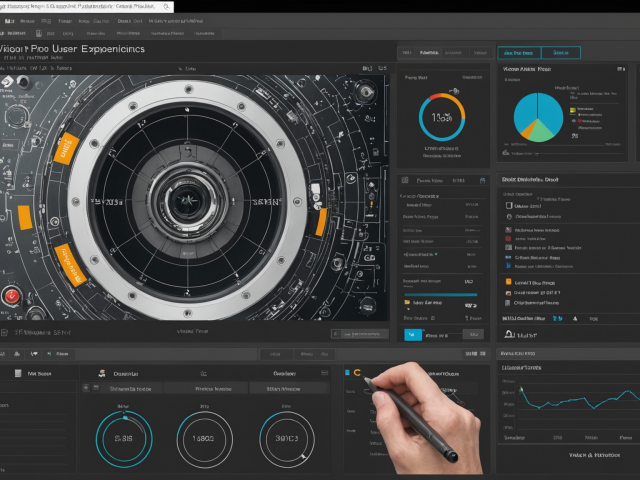Click the orange marker at dial's top-left
The width and height of the screenshot is (640, 480).
coord(68,149)
